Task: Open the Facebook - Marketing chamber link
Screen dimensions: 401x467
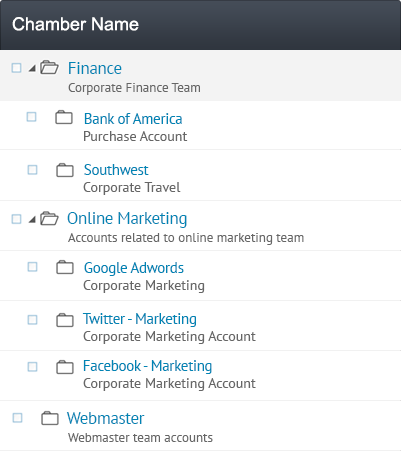Action: 147,366
